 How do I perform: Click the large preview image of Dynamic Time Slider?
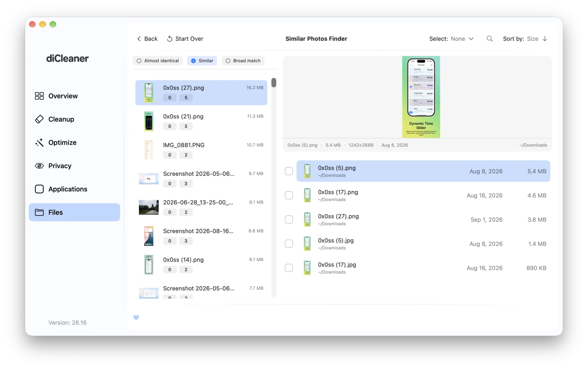tap(421, 97)
